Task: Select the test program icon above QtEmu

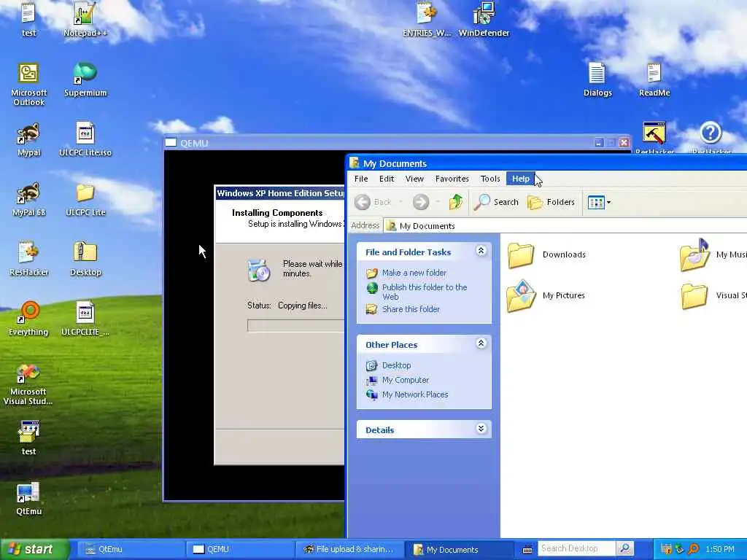Action: point(28,438)
